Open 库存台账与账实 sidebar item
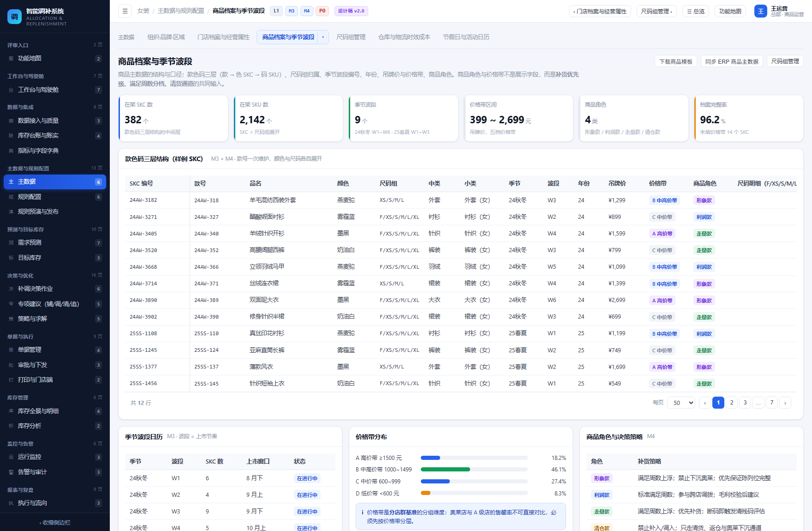This screenshot has width=812, height=531. pos(55,136)
